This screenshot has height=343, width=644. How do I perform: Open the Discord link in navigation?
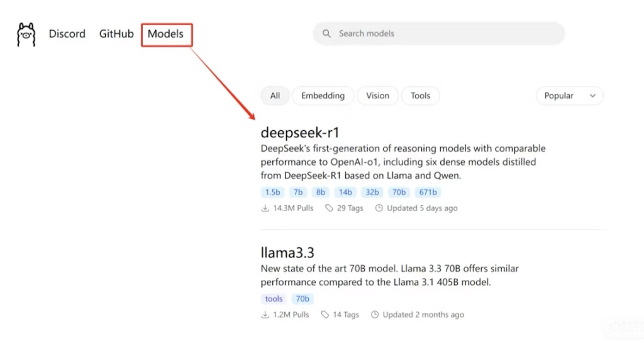[67, 34]
